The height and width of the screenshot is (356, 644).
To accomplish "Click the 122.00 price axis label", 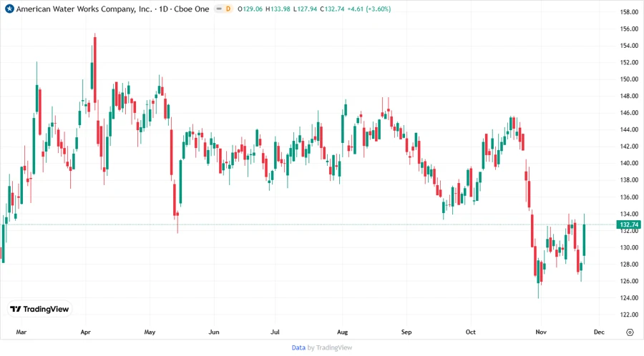I will [x=629, y=315].
